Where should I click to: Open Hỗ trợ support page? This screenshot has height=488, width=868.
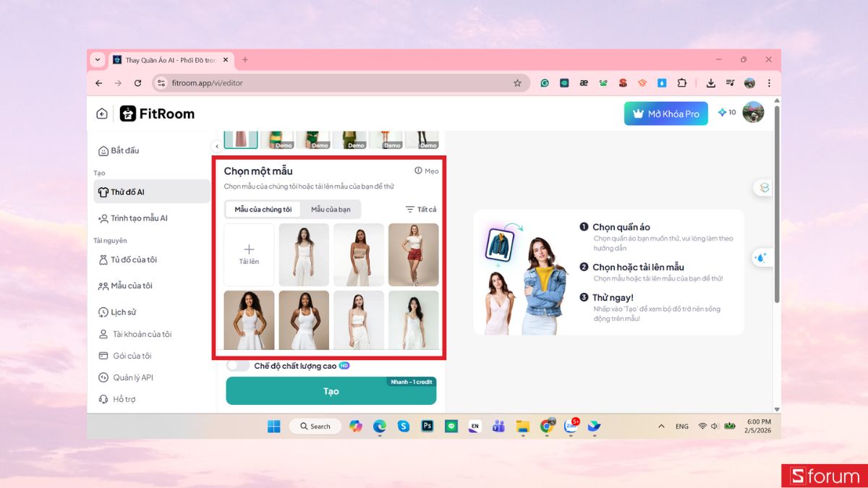pos(117,399)
